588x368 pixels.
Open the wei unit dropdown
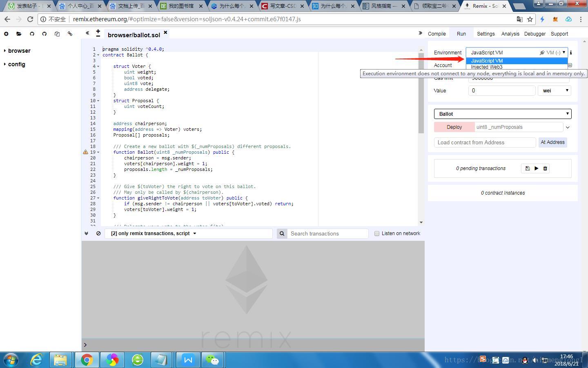pyautogui.click(x=555, y=90)
